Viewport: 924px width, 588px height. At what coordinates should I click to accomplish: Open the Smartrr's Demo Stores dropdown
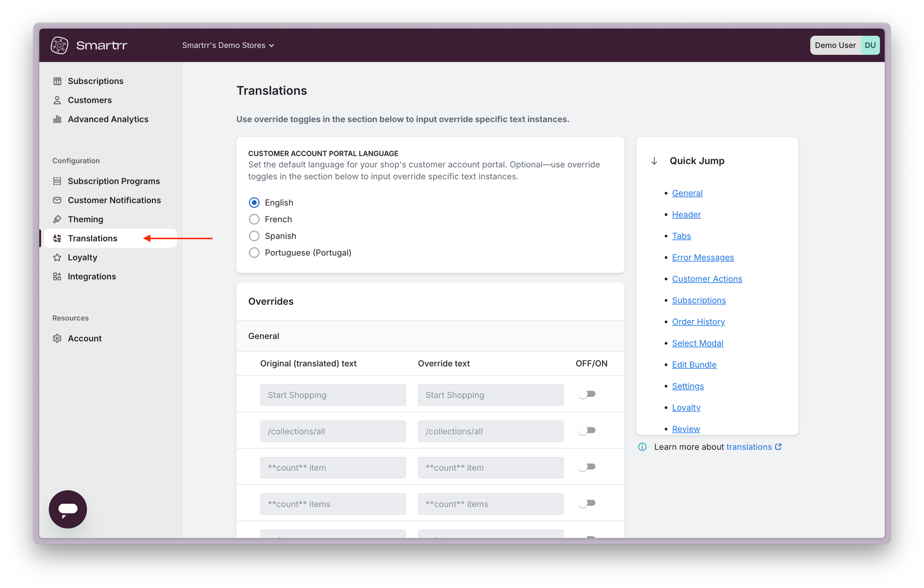pos(228,45)
